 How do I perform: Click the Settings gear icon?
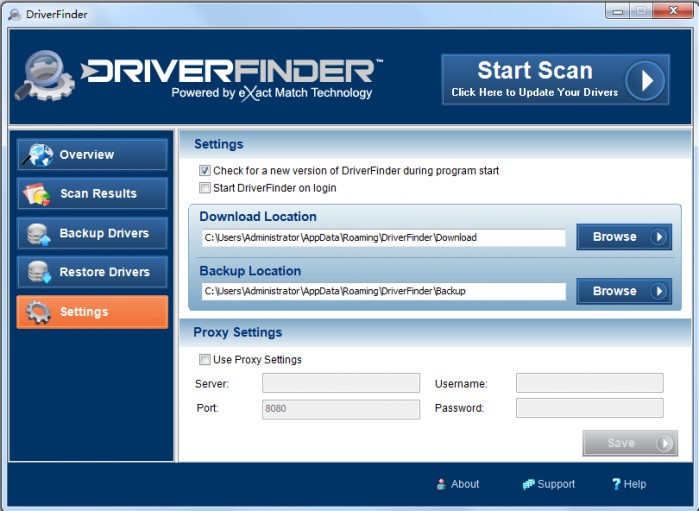coord(38,312)
